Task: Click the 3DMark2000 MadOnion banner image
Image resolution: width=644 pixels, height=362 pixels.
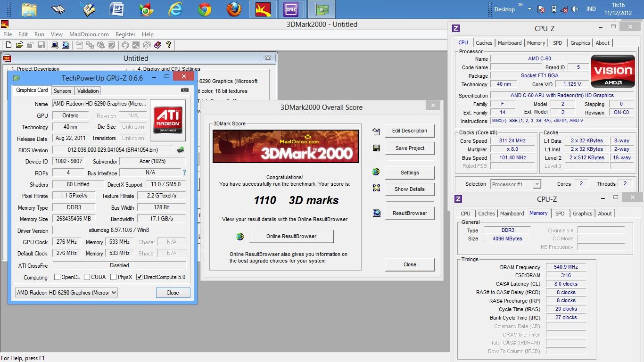Action: (x=286, y=147)
